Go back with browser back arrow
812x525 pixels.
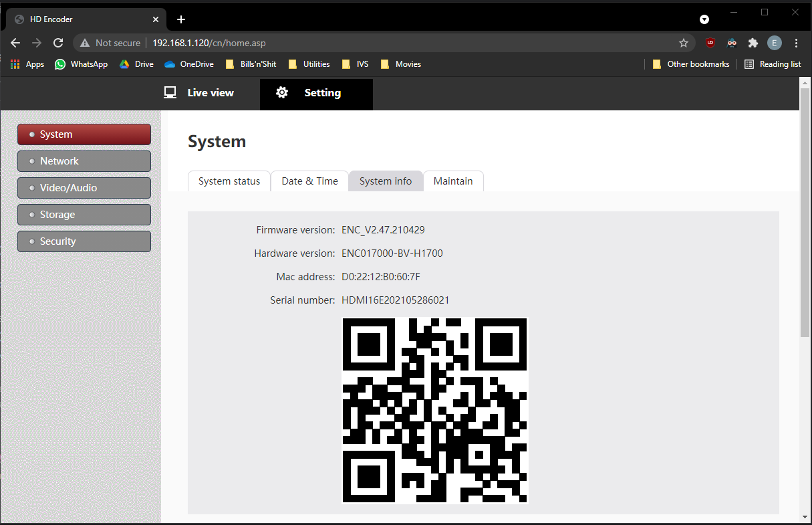[x=15, y=43]
